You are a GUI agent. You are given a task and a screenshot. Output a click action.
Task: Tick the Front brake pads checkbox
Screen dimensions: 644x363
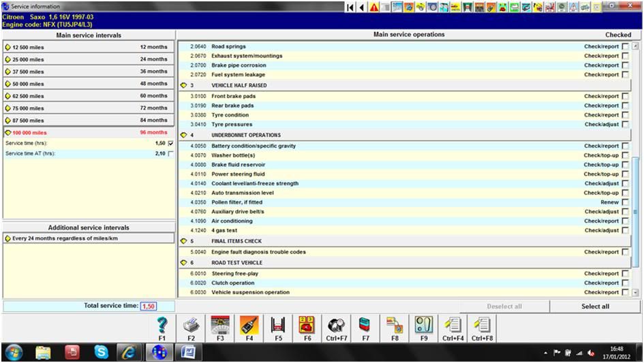click(x=625, y=96)
